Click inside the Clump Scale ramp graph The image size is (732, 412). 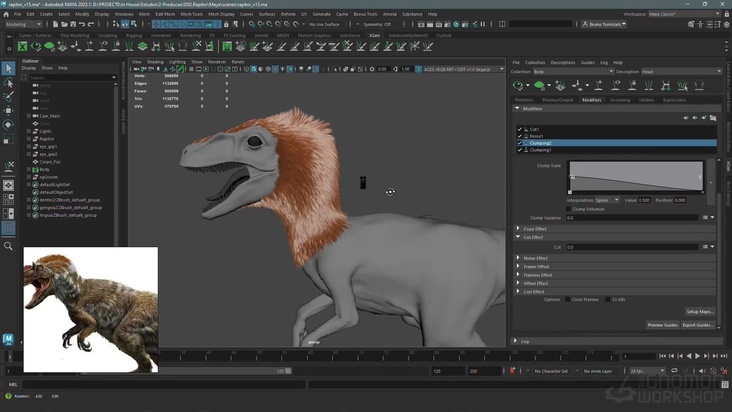[636, 175]
